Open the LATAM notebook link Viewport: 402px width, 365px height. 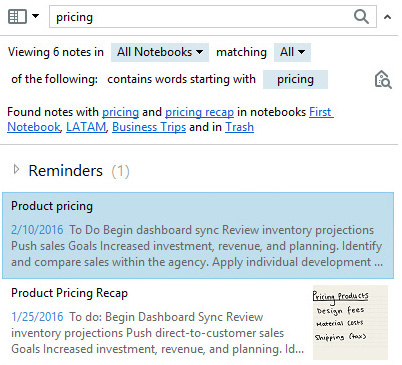click(86, 127)
